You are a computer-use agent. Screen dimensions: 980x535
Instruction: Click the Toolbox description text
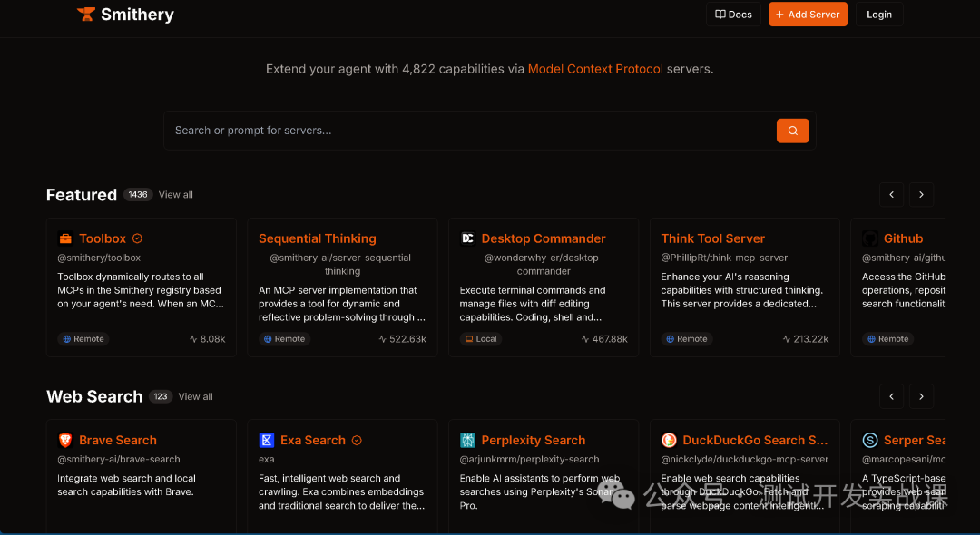click(141, 290)
